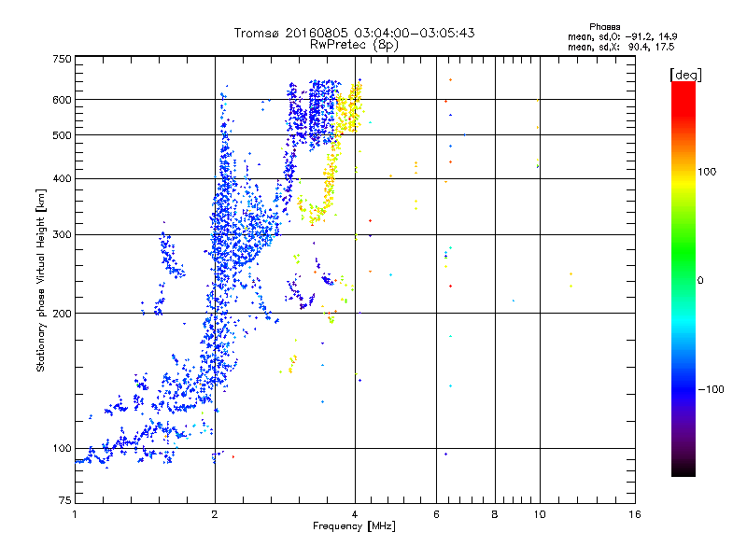The height and width of the screenshot is (560, 747).
Task: Click the 'Phases' statistics heading
Action: (x=604, y=27)
